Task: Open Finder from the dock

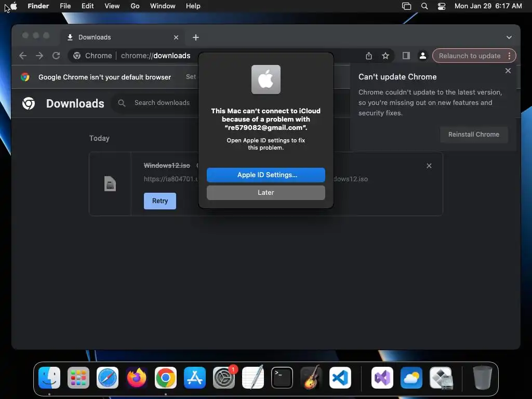Action: pos(49,378)
